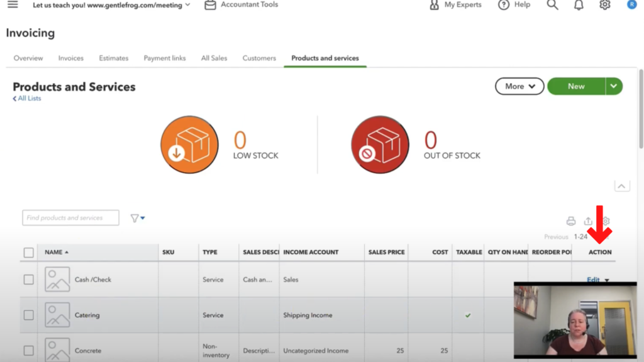This screenshot has width=644, height=362.
Task: Go back using the All Lists link
Action: (26, 98)
